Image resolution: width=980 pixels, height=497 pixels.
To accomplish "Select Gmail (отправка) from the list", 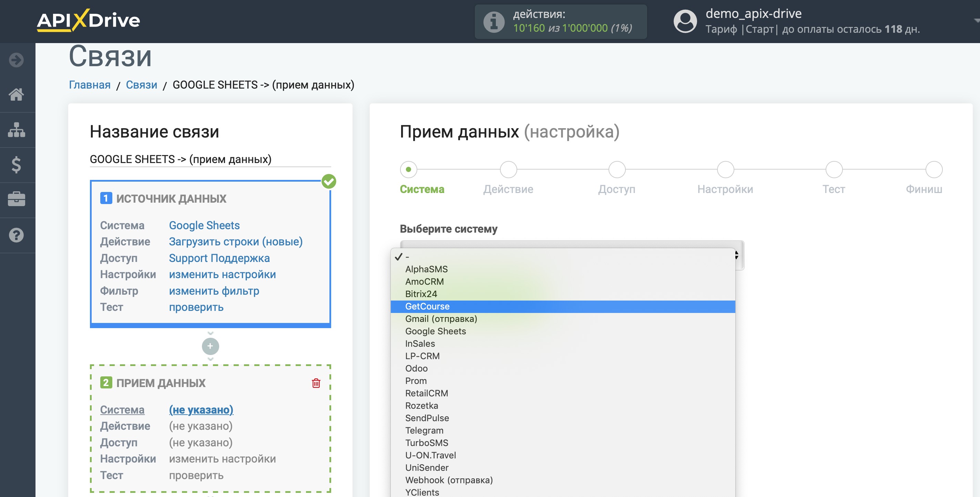I will pyautogui.click(x=563, y=319).
